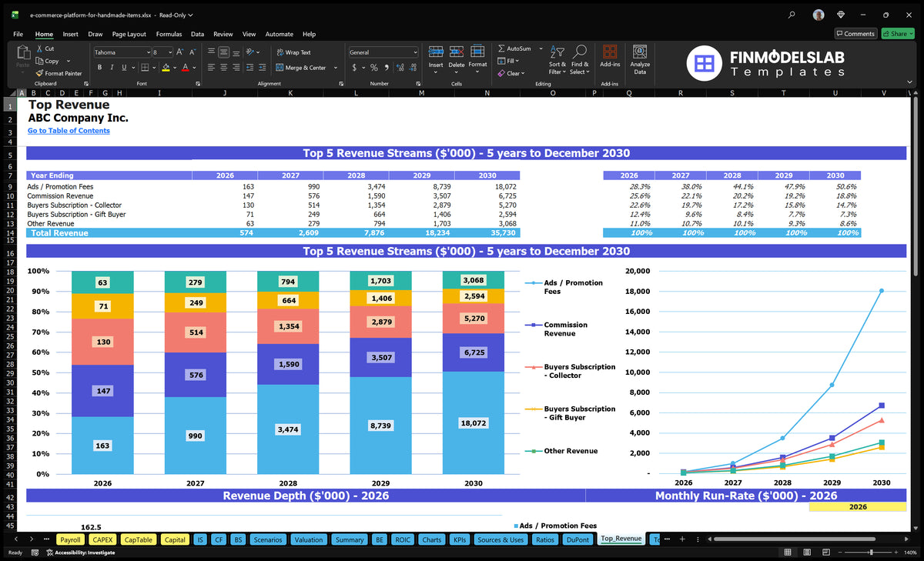Click Wrap Text button
The height and width of the screenshot is (561, 924).
pos(293,52)
